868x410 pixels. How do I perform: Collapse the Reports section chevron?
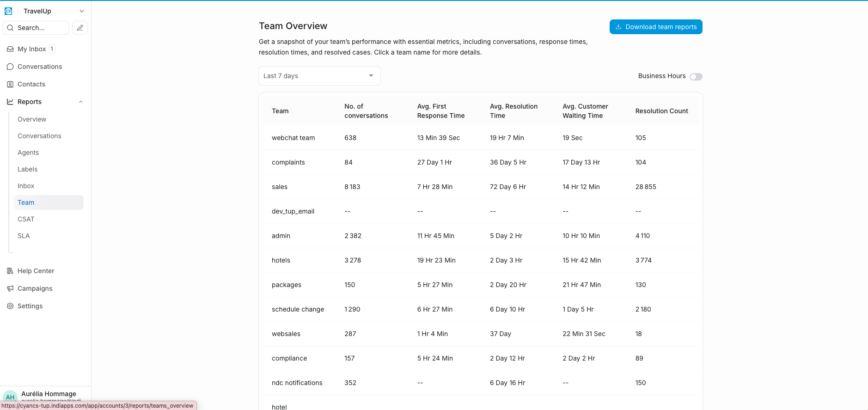click(x=81, y=102)
